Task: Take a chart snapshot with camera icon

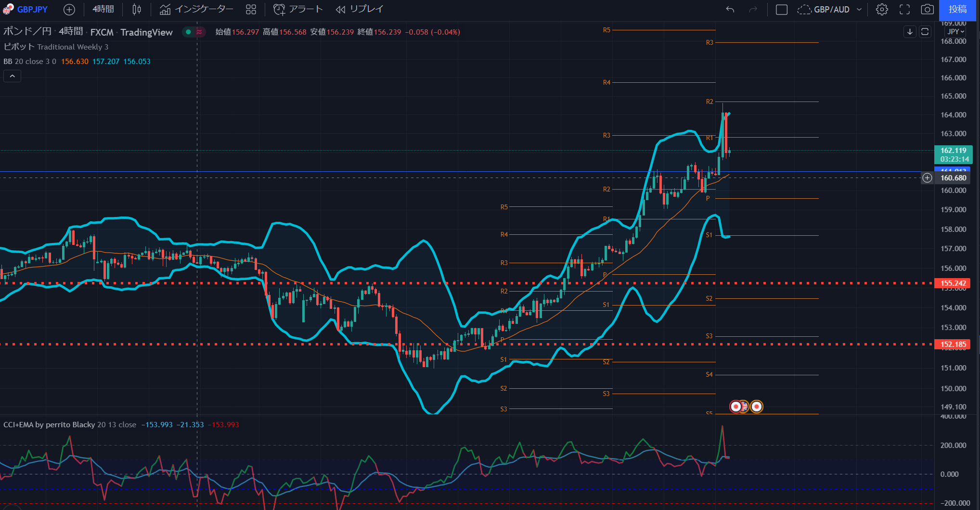Action: pos(928,9)
